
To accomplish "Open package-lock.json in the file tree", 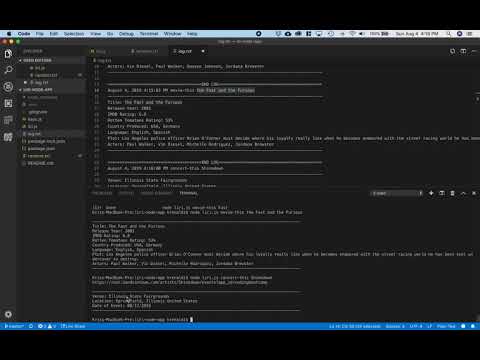I will [x=46, y=141].
